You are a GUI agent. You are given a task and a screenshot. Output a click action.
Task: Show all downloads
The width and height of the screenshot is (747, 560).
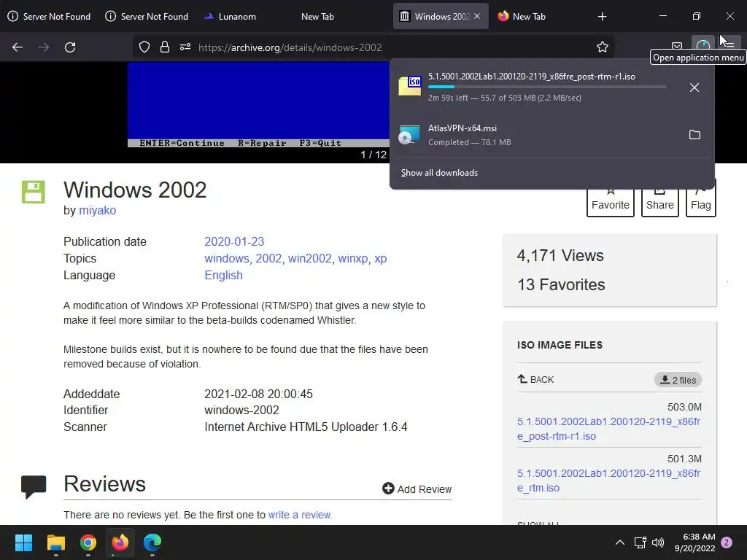pyautogui.click(x=439, y=173)
